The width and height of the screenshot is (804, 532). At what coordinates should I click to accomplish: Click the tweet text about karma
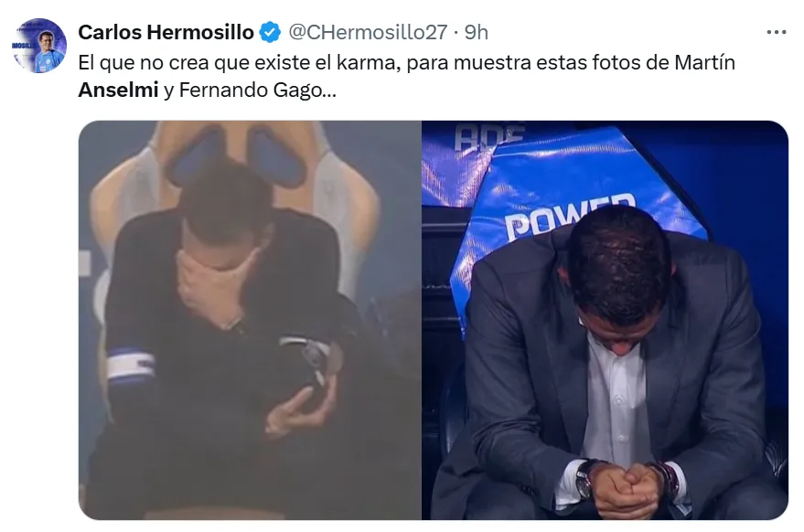[407, 77]
